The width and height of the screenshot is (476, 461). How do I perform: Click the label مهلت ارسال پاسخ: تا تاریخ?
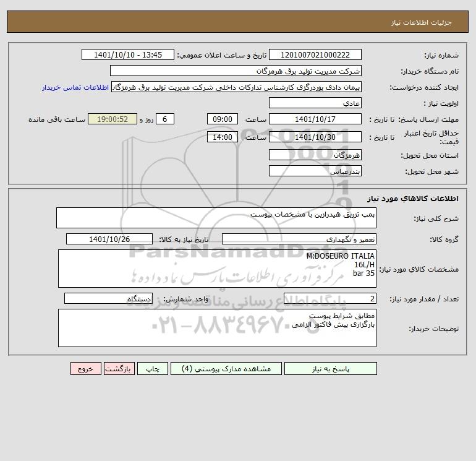(414, 119)
